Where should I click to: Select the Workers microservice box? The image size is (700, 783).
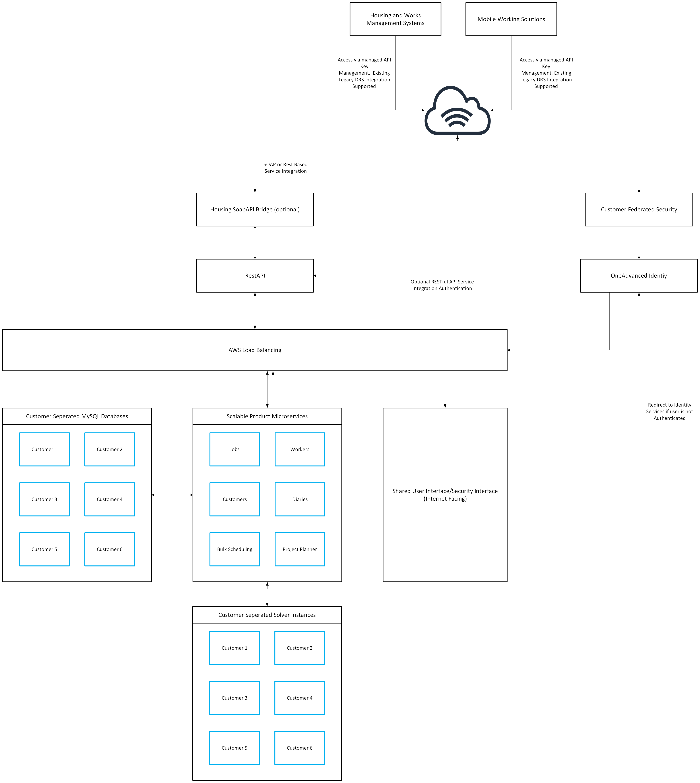click(x=300, y=449)
